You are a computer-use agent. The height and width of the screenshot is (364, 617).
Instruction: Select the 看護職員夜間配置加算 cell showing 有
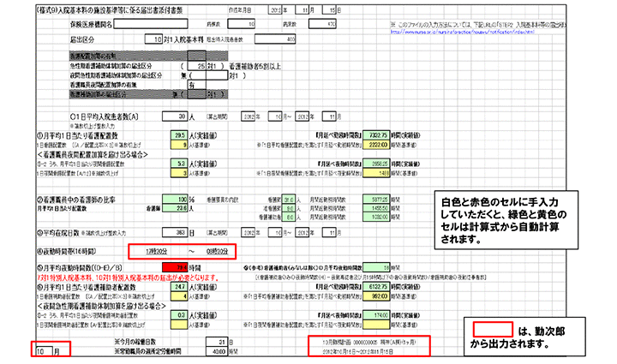tap(197, 85)
